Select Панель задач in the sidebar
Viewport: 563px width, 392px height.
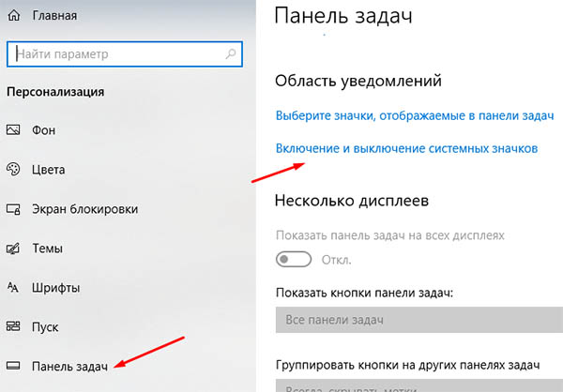(70, 367)
